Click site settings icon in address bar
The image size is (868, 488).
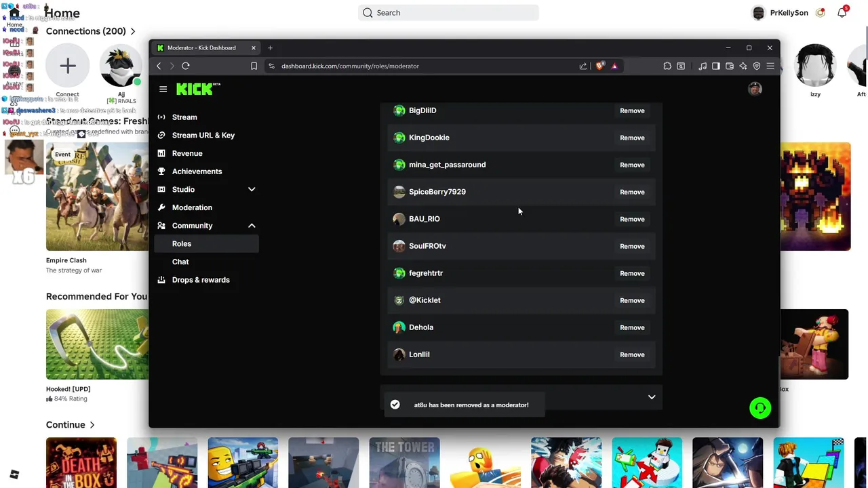point(271,66)
